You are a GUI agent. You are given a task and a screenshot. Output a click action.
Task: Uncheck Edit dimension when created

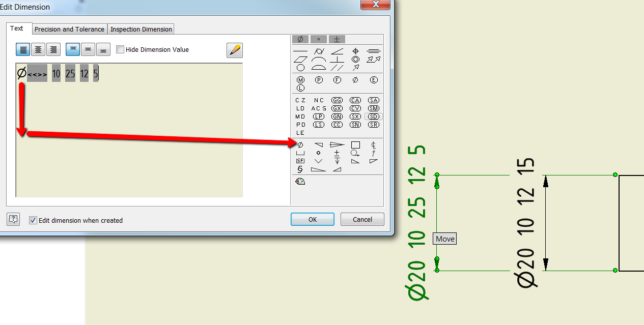(33, 220)
